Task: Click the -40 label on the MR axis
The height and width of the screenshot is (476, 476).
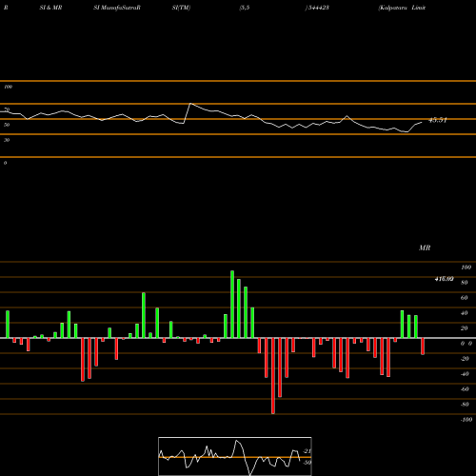Action: pyautogui.click(x=465, y=374)
